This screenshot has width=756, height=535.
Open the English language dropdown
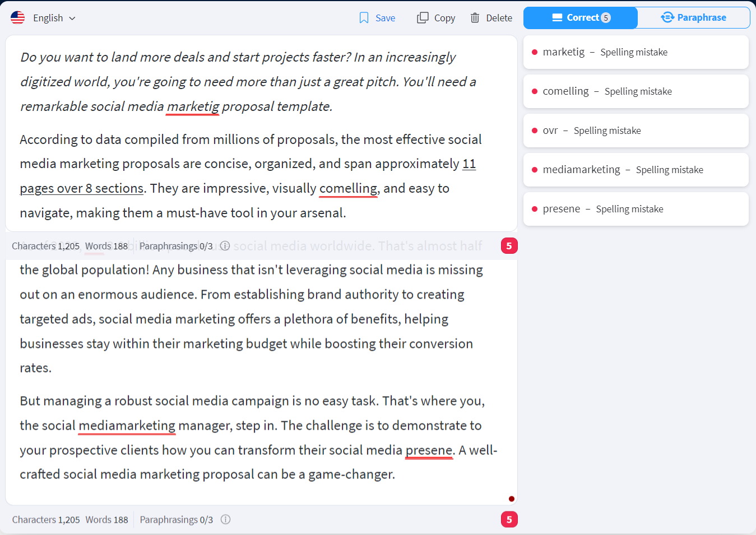pos(54,18)
